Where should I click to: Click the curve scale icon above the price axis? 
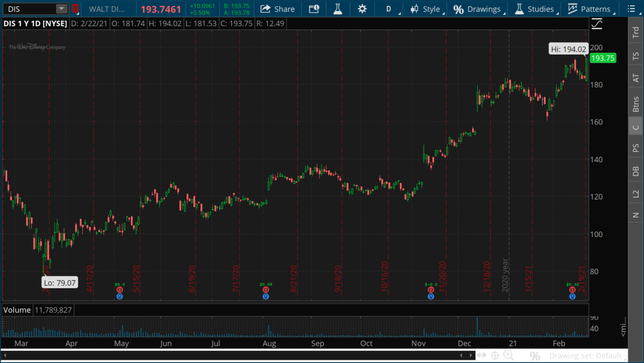[596, 24]
